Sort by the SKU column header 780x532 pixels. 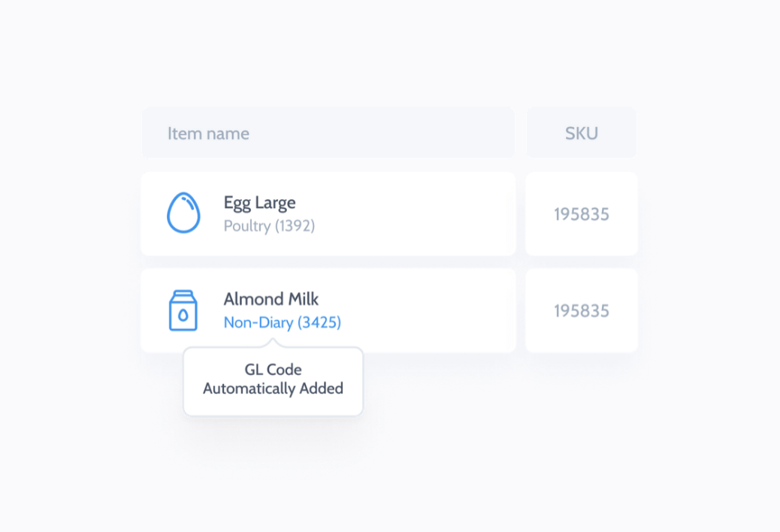click(x=582, y=134)
